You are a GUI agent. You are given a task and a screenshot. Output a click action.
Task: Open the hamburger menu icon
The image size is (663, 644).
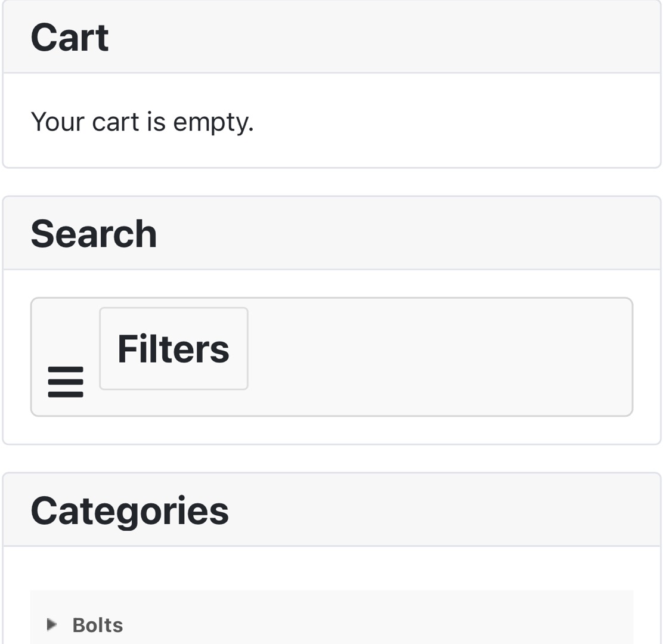coord(66,382)
